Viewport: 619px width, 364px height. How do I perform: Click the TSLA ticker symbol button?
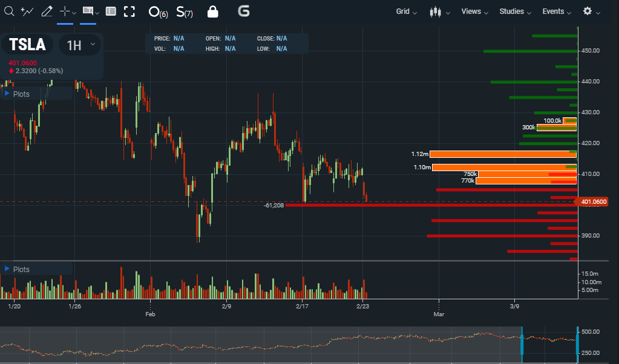(x=27, y=45)
